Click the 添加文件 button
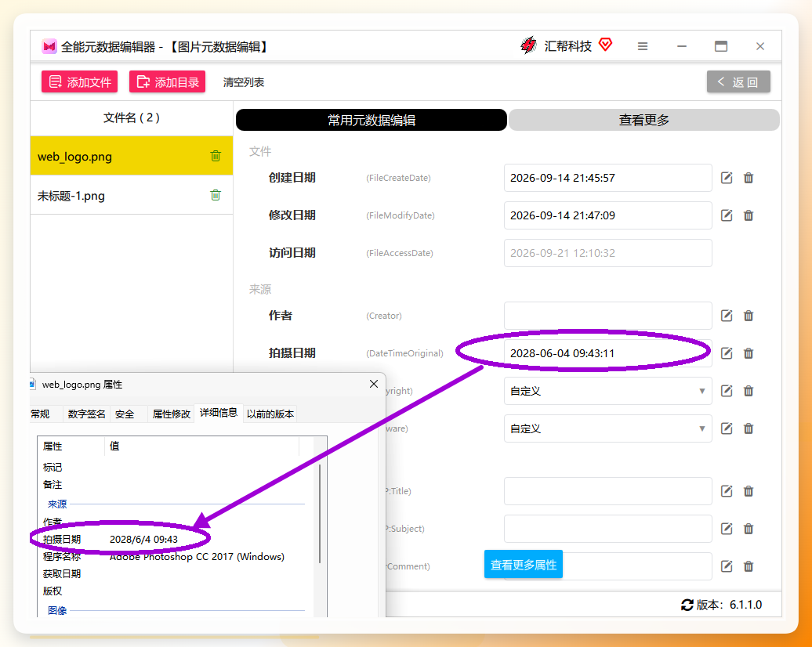812x647 pixels. 80,81
